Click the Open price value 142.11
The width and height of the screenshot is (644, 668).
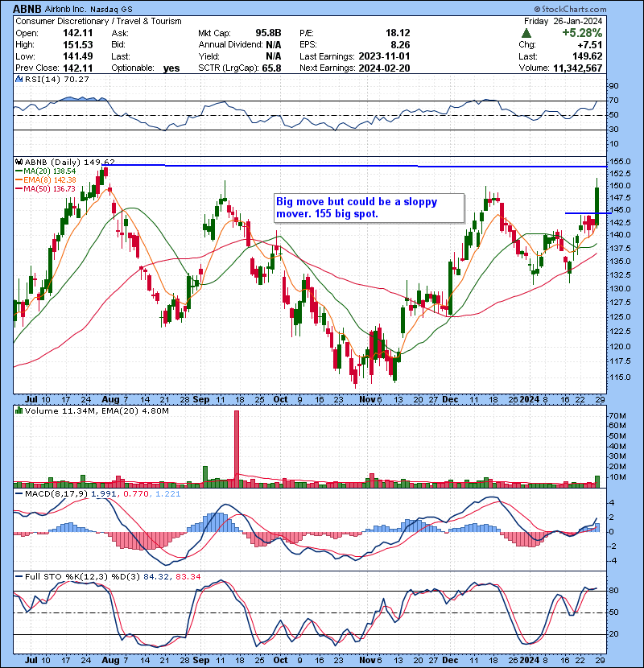[x=78, y=33]
